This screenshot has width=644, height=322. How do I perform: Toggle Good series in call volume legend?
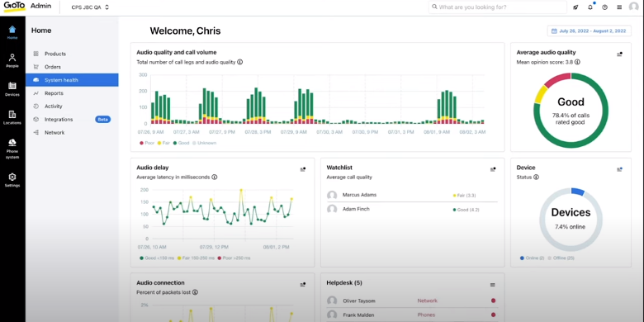(x=181, y=143)
